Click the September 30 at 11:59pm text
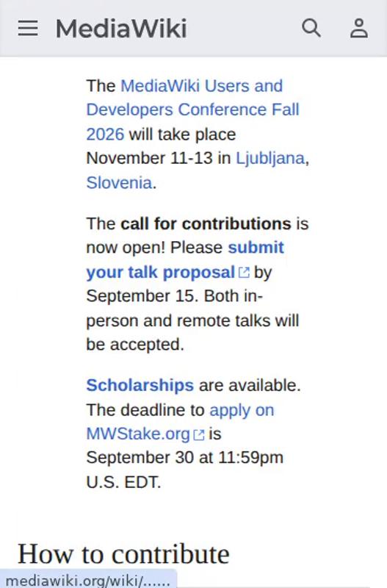Screen dimensions: 387x588 185,458
